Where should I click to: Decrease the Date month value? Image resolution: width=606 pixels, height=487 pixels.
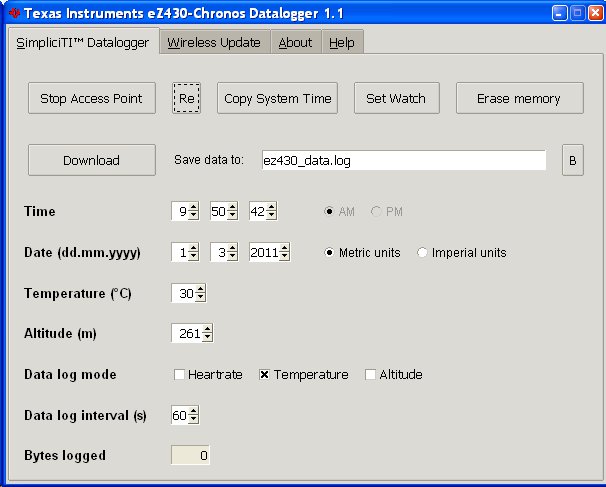pos(232,256)
